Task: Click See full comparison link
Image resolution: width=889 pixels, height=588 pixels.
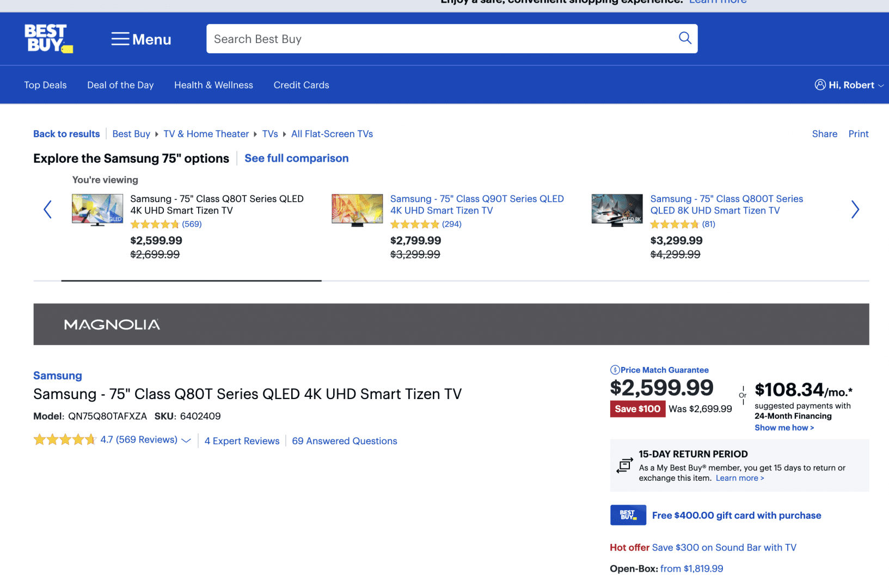Action: coord(296,158)
